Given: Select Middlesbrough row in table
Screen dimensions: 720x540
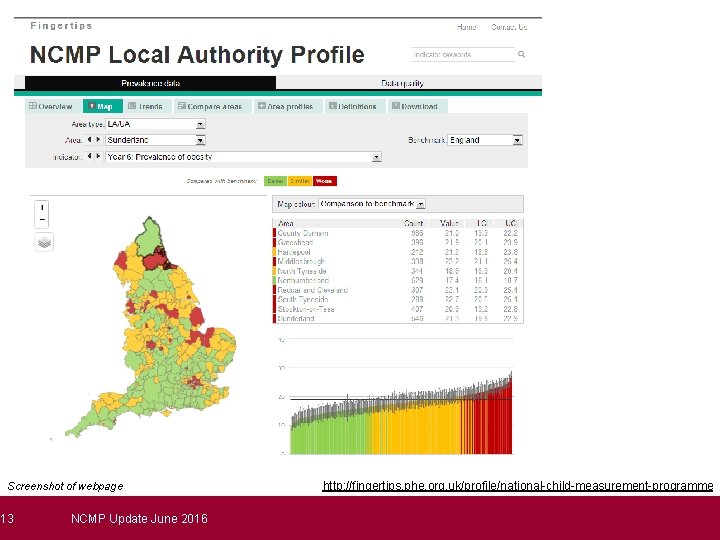Looking at the screenshot, I should pyautogui.click(x=398, y=261).
